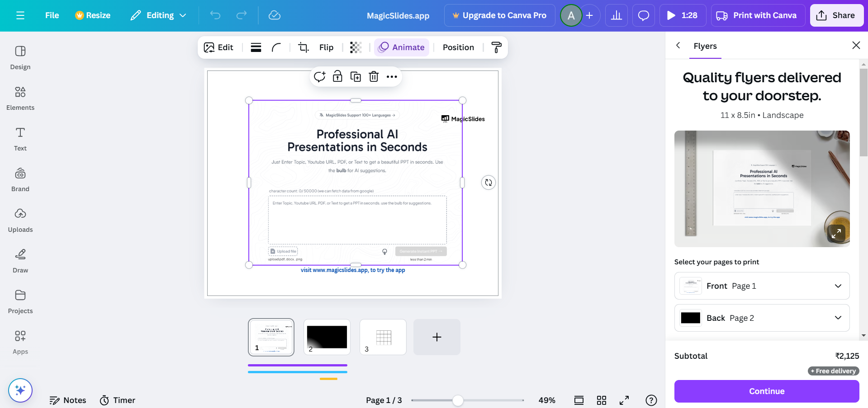Open the analytics bar chart icon
The image size is (868, 408).
coord(616,15)
